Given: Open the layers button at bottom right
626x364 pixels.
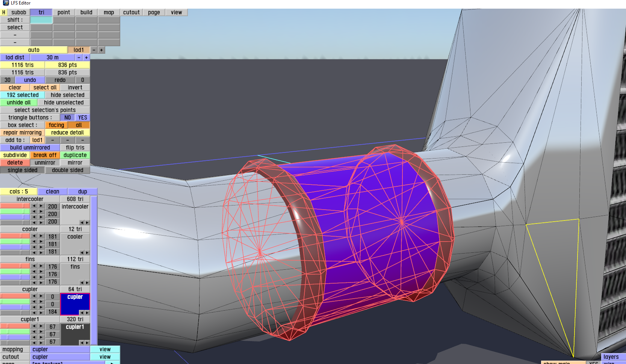Looking at the screenshot, I should (x=611, y=357).
